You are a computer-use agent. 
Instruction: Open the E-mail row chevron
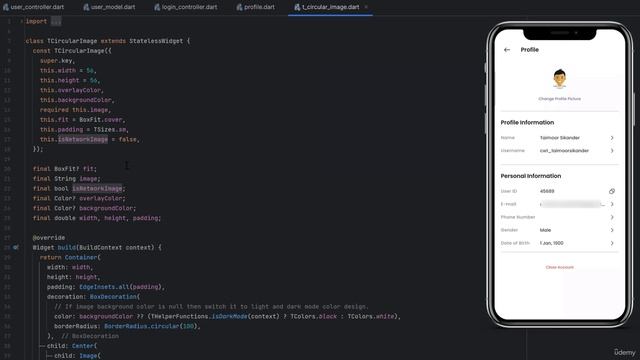coord(612,204)
